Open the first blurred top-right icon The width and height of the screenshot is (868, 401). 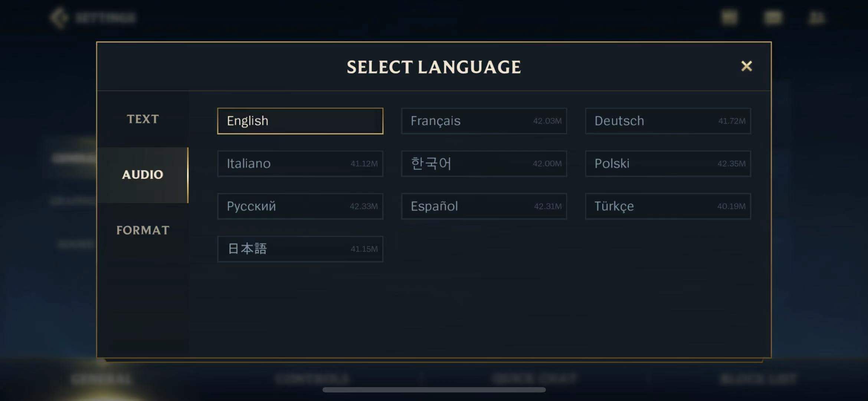pos(730,17)
